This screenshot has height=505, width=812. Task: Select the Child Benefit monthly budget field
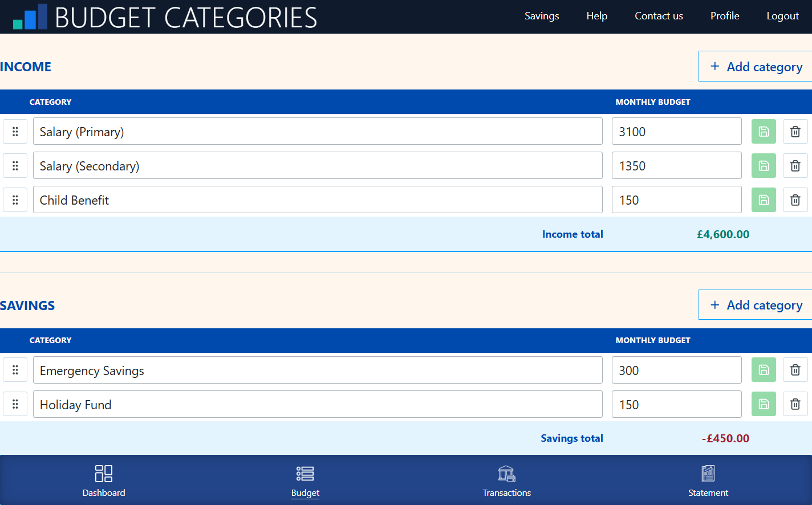[677, 199]
